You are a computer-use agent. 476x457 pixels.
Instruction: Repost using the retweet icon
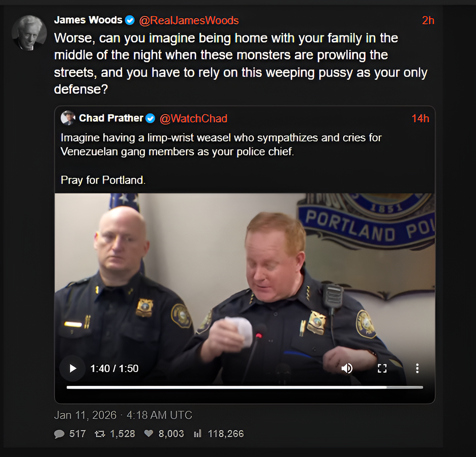point(100,434)
